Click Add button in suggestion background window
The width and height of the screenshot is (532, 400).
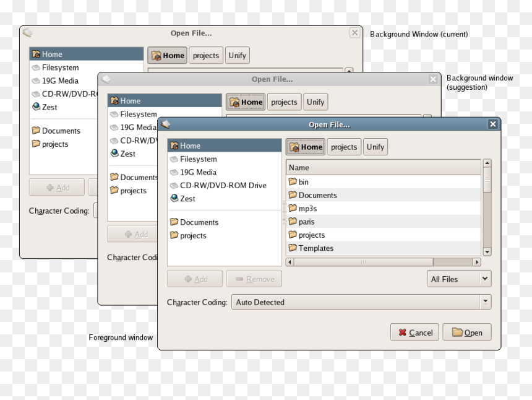[x=132, y=234]
